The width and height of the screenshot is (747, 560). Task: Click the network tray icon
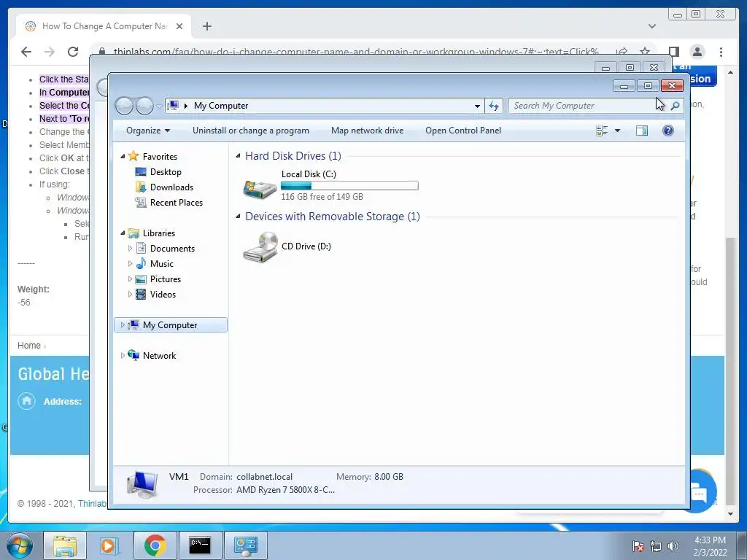click(656, 546)
